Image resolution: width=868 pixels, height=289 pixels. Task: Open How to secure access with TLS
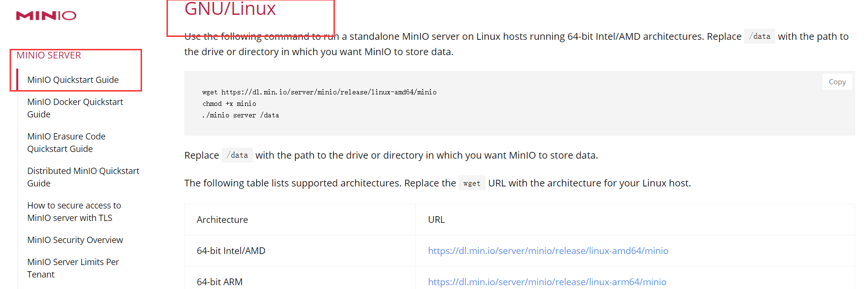click(74, 211)
